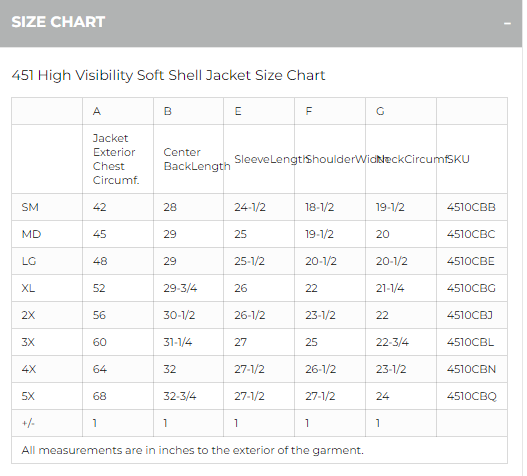Viewport: 527px width, 476px height.
Task: Click the Jacket Exterior Chest Circumf. header
Action: click(116, 159)
